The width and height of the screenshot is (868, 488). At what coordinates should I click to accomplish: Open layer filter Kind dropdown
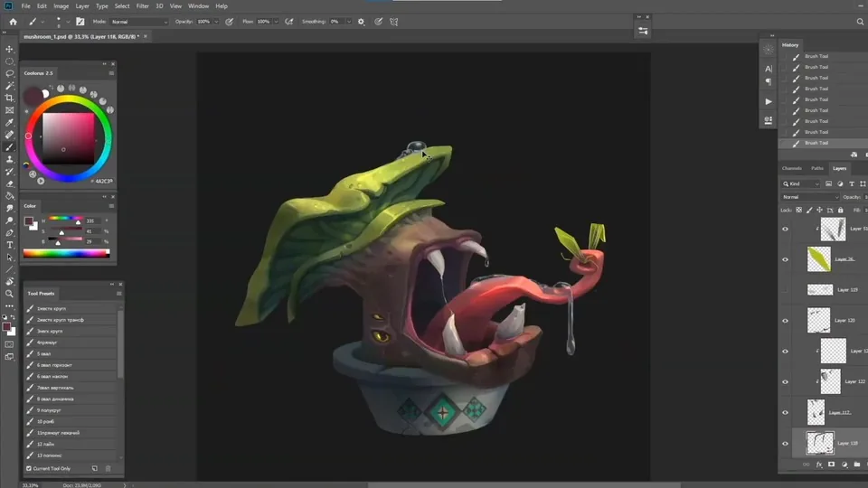801,183
